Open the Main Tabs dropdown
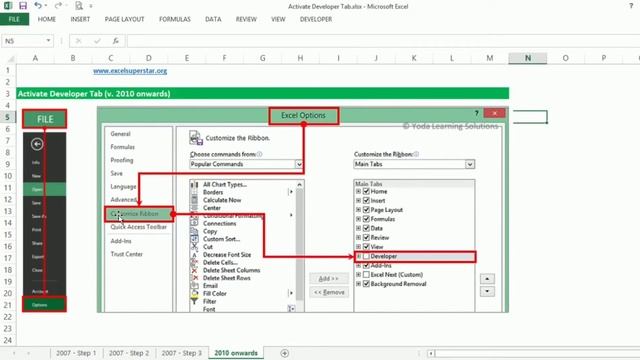This screenshot has height=360, width=640. pos(470,164)
